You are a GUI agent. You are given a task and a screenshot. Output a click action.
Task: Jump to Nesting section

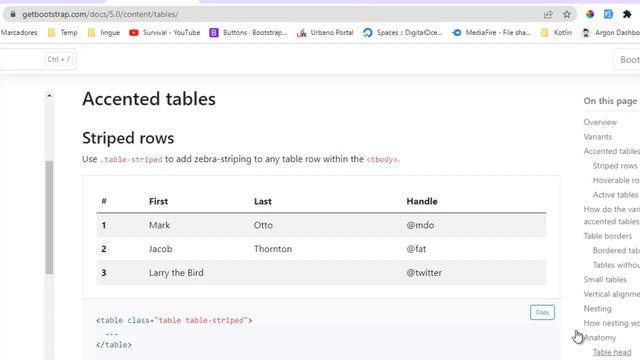(598, 309)
